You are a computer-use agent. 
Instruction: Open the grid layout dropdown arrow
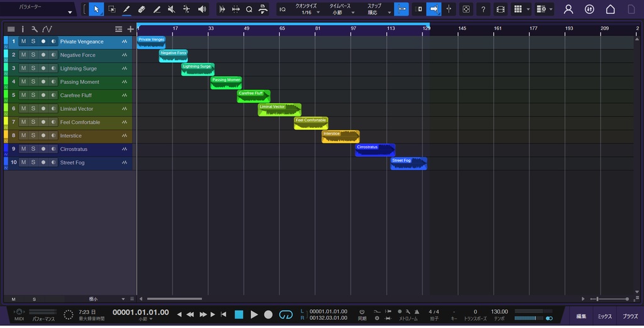[x=528, y=9]
